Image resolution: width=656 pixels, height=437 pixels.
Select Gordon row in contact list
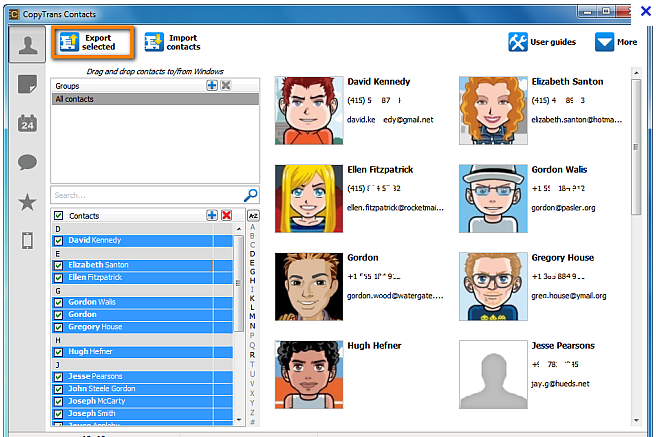142,314
